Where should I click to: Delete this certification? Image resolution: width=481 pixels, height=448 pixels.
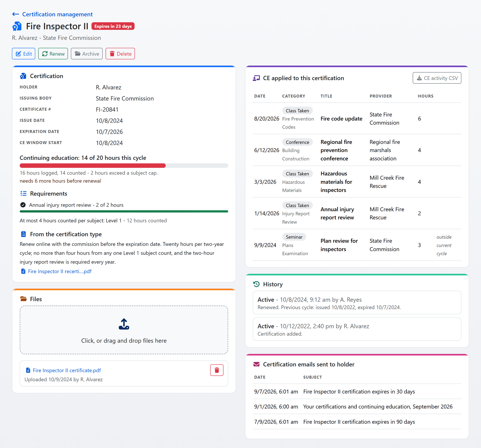pyautogui.click(x=120, y=54)
